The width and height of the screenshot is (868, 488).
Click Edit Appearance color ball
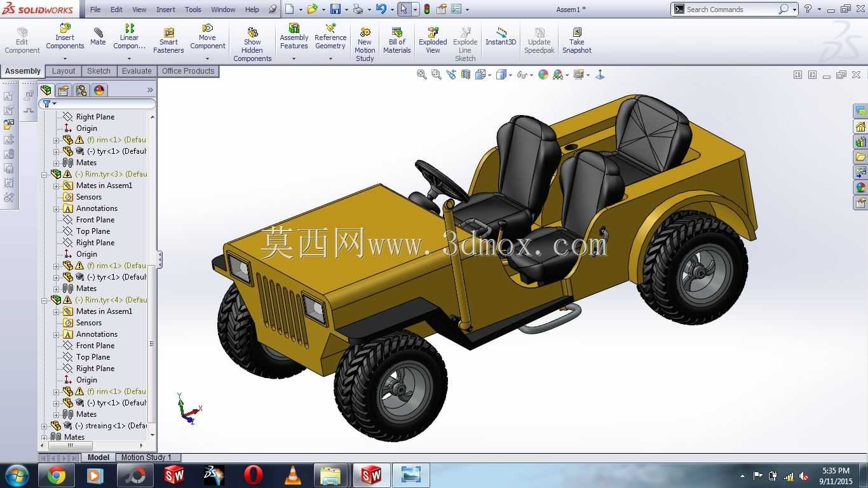[x=543, y=75]
